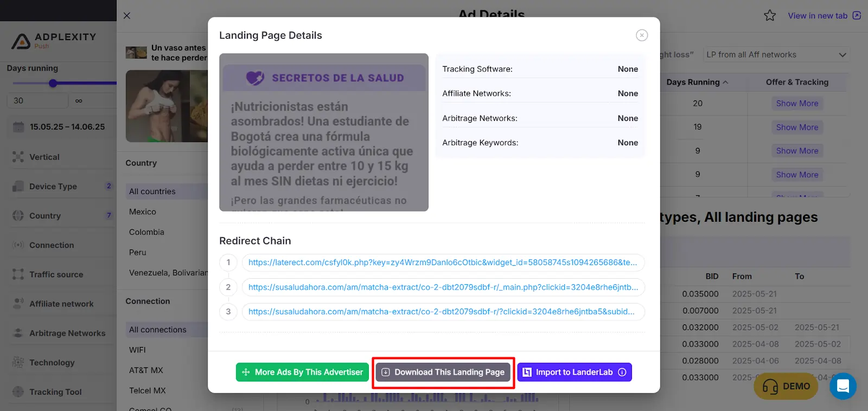This screenshot has height=411, width=868.
Task: Click the open-in-new-tab arrow icon
Action: coord(857,15)
